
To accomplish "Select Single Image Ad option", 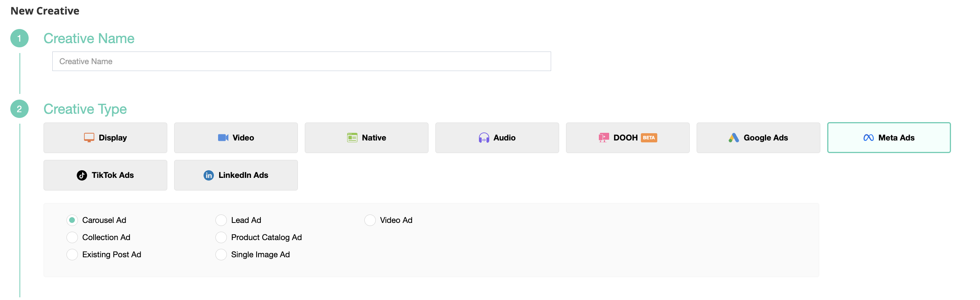I will click(x=221, y=255).
